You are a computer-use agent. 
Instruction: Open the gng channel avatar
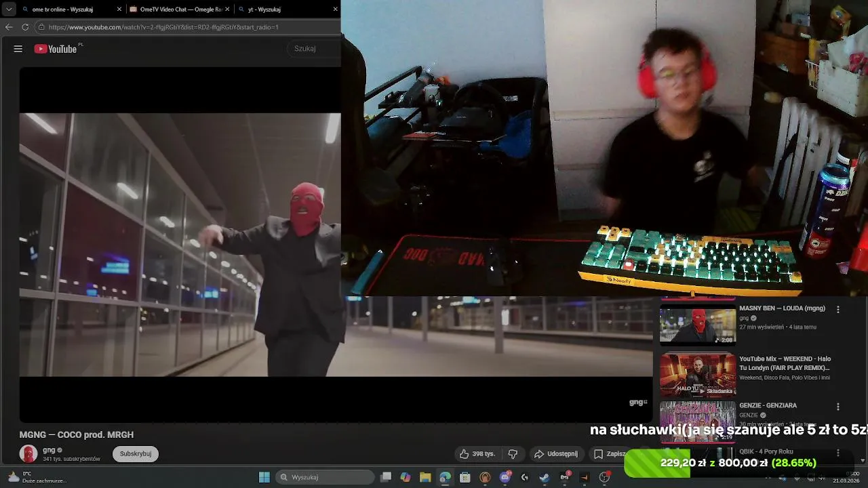(x=28, y=454)
